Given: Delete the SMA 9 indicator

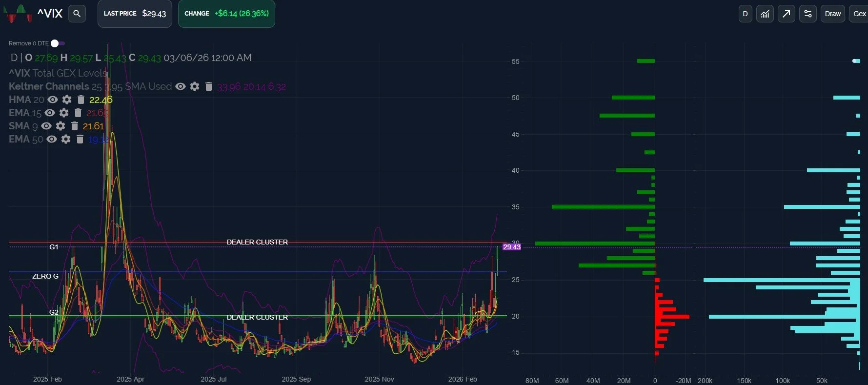Looking at the screenshot, I should [x=74, y=126].
